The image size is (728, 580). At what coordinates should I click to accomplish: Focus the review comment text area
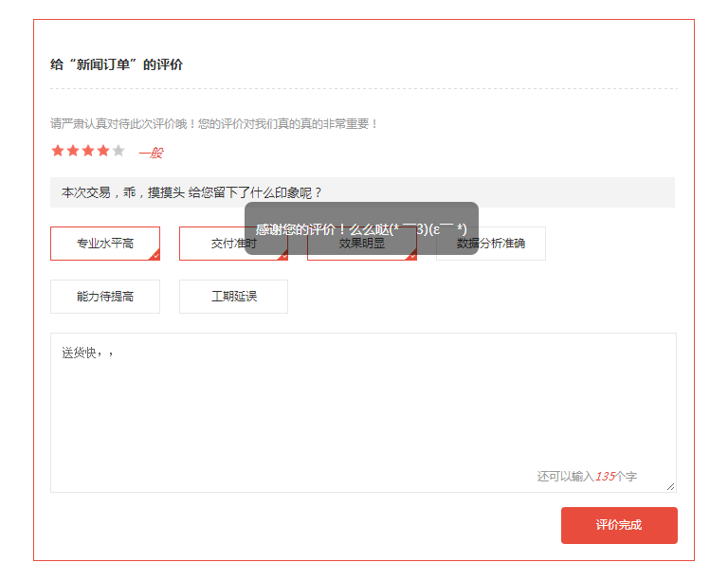363,412
